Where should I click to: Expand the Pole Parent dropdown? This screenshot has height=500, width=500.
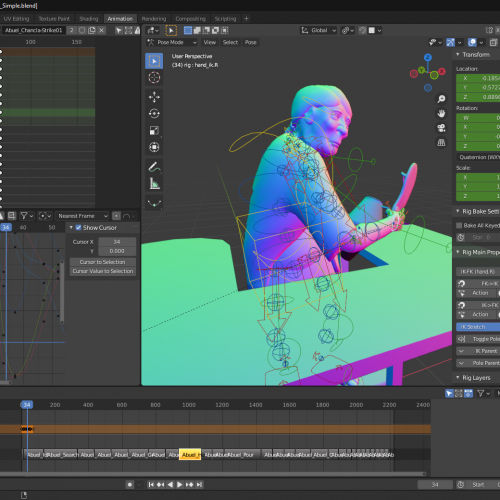coord(478,363)
